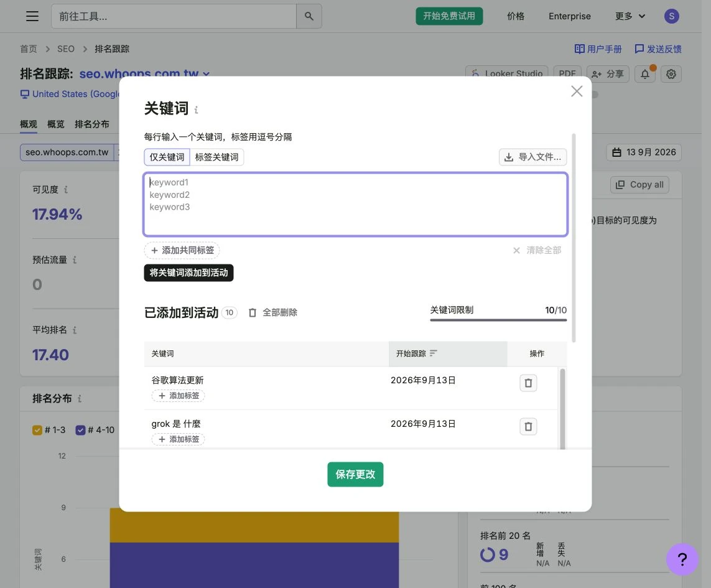Save changes with 保存更改 button
711x588 pixels.
(x=356, y=475)
